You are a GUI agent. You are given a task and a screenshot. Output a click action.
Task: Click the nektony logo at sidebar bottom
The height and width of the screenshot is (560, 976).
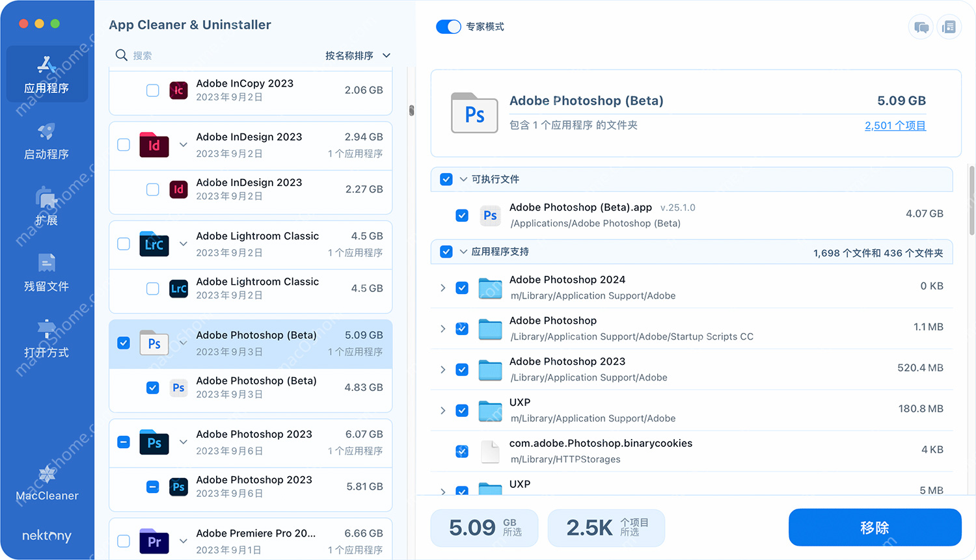pyautogui.click(x=46, y=535)
